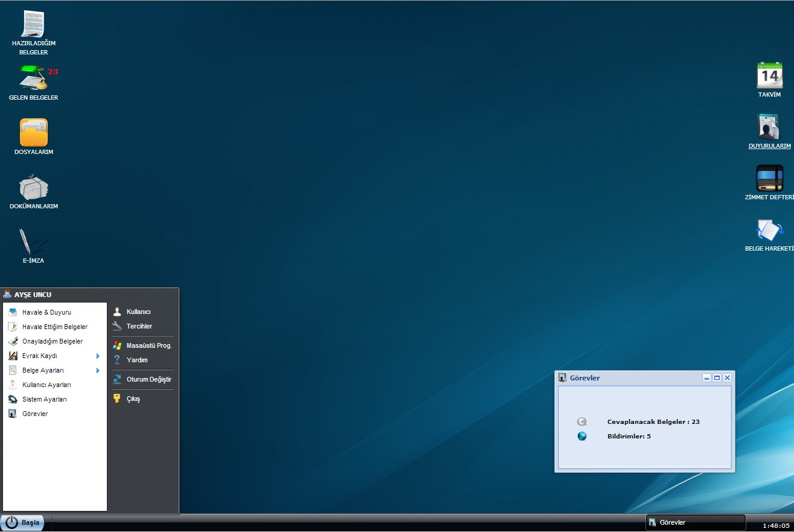Click the AYŞE UNCU user name header
Viewport: 794px width, 532px height.
33,295
